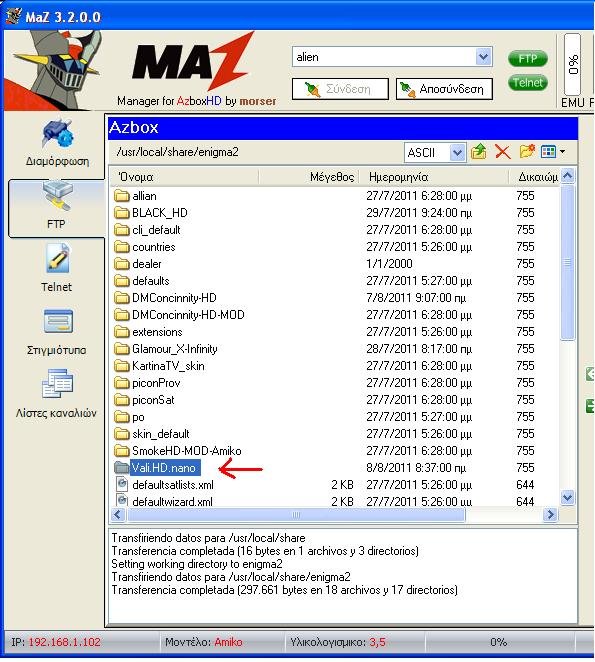The width and height of the screenshot is (595, 662).
Task: Open the Στιγμιότυπα snapshots panel
Action: pyautogui.click(x=57, y=332)
